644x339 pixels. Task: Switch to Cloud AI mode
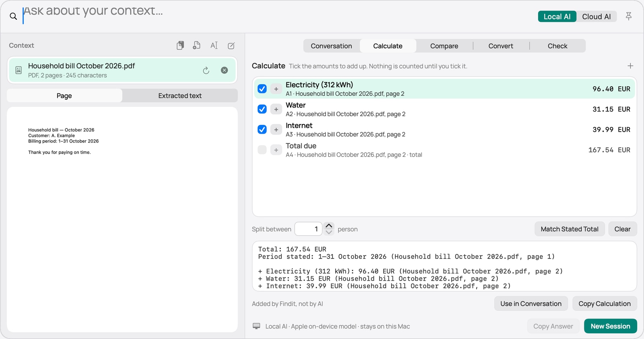(x=597, y=17)
